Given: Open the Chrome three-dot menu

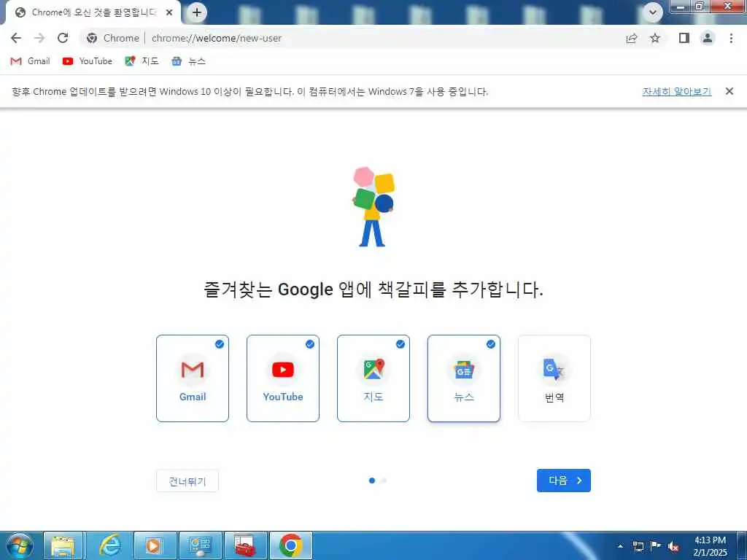Looking at the screenshot, I should tap(731, 38).
